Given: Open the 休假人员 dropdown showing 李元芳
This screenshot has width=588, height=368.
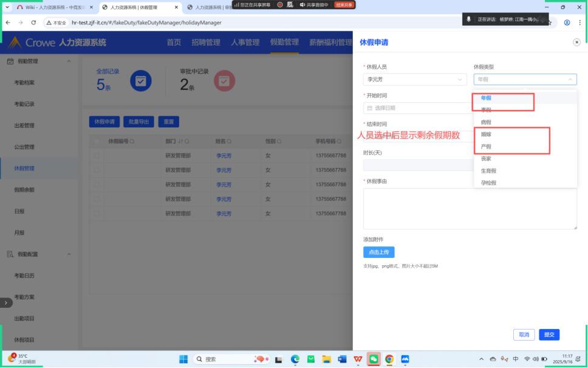Looking at the screenshot, I should point(415,80).
